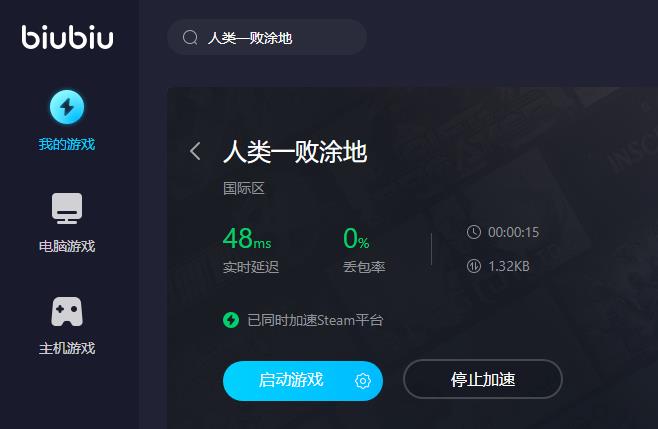Click the green Steam acceleration bolt icon
658x429 pixels.
coord(231,320)
